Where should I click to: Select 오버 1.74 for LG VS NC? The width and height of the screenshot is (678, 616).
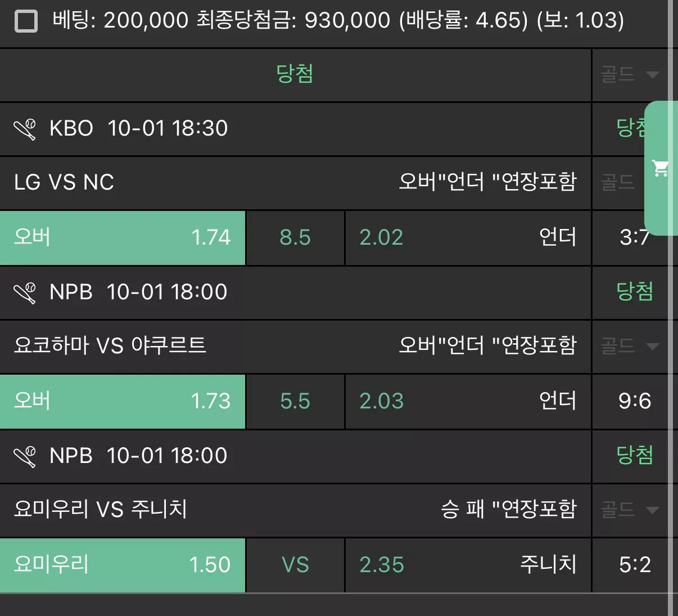click(x=123, y=237)
